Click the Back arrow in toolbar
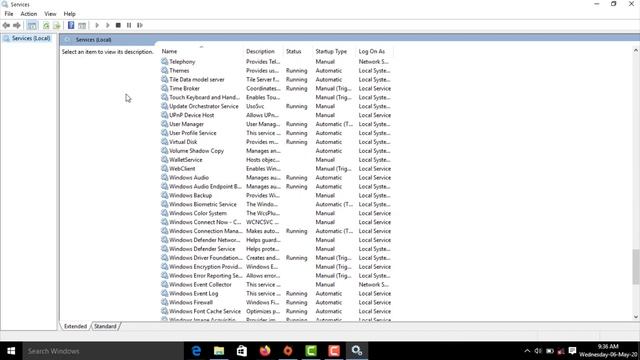This screenshot has height=360, width=640. click(6, 25)
